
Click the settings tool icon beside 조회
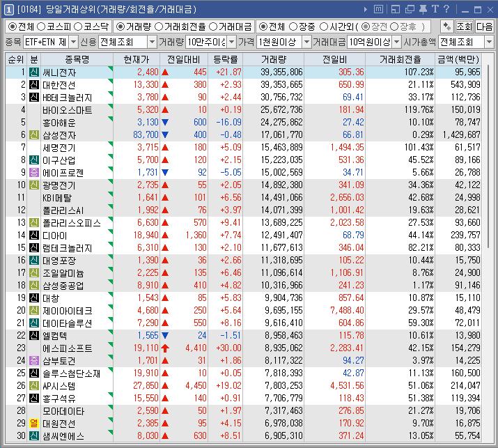click(447, 26)
